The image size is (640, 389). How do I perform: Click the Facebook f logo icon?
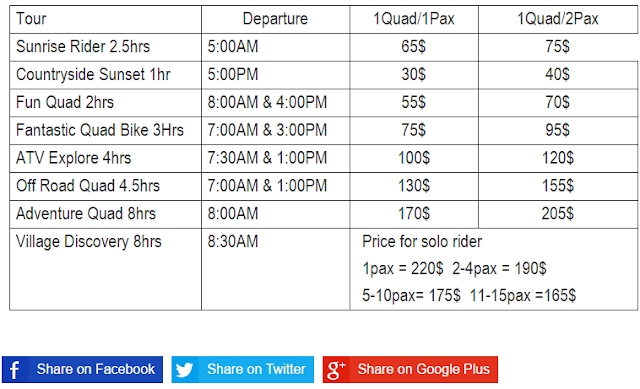point(15,369)
